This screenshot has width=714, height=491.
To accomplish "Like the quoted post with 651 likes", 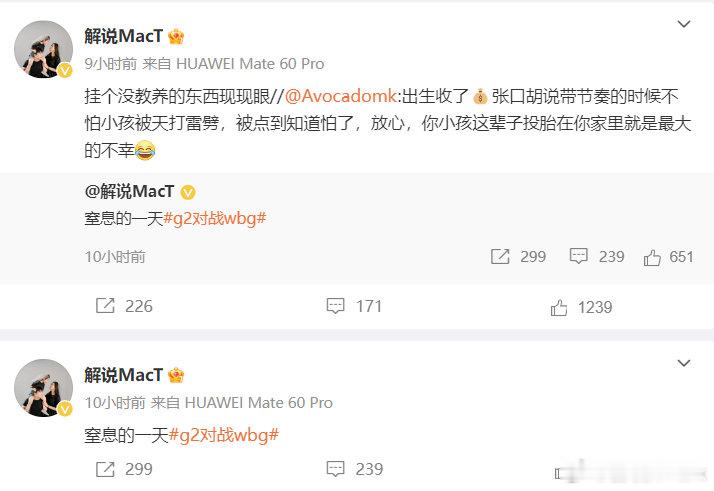I will (x=652, y=257).
